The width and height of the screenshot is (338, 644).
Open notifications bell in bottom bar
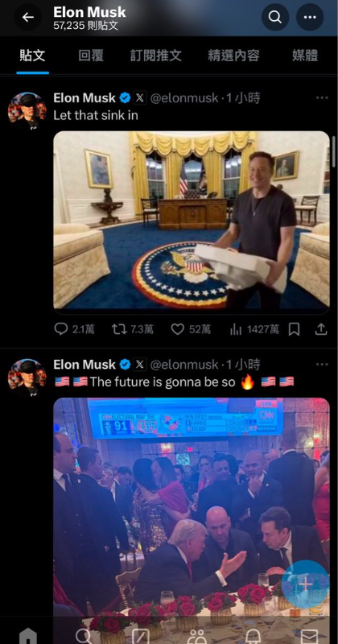click(x=253, y=636)
